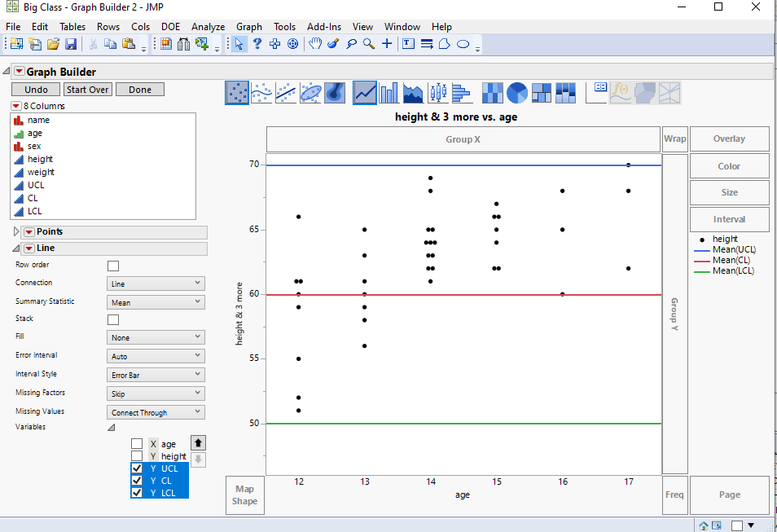Activate the grabber hand tool
Viewport: 777px width, 532px height.
pos(315,44)
